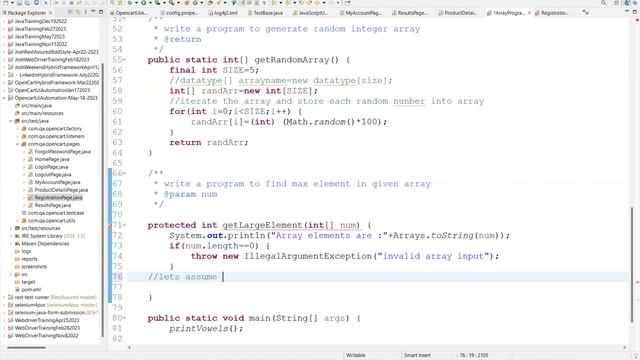Click the selenium4poc project icon
Viewport: 640px width, 360px height.
11,305
